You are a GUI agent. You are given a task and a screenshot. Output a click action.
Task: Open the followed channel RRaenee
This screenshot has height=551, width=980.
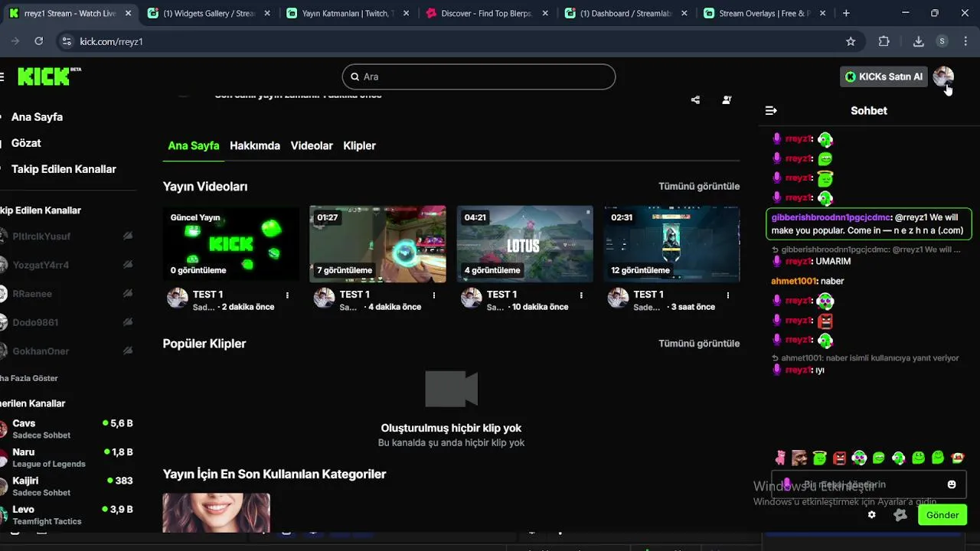click(x=67, y=294)
